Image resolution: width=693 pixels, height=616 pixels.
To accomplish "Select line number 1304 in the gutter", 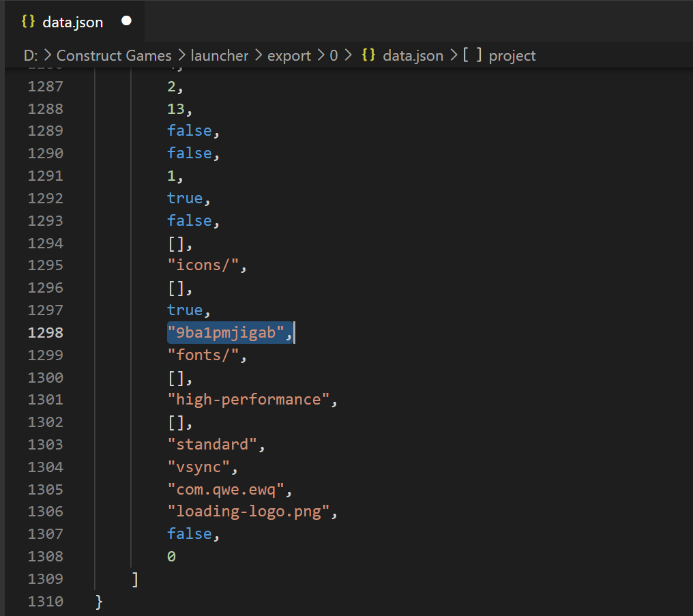I will coord(46,467).
